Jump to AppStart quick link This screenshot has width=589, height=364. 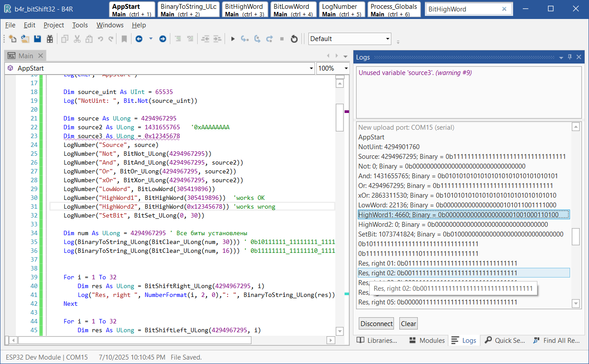[x=132, y=10]
